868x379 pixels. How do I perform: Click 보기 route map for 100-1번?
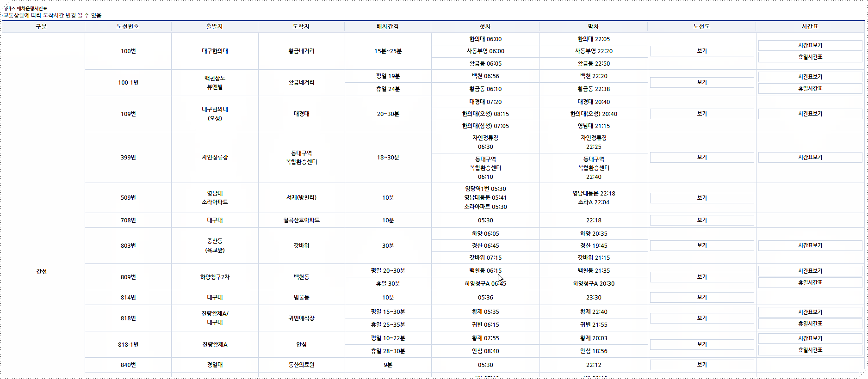702,83
